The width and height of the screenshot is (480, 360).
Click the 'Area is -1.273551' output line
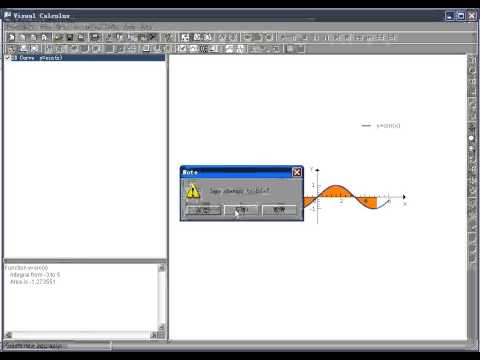(x=32, y=282)
